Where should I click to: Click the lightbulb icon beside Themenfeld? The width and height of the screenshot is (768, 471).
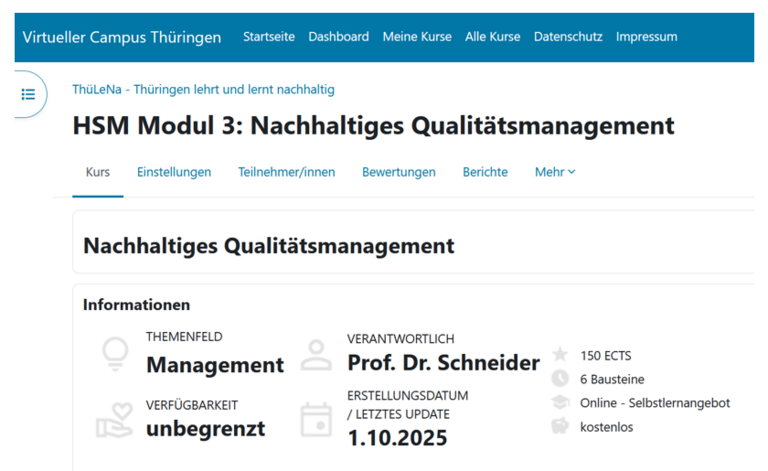(115, 354)
